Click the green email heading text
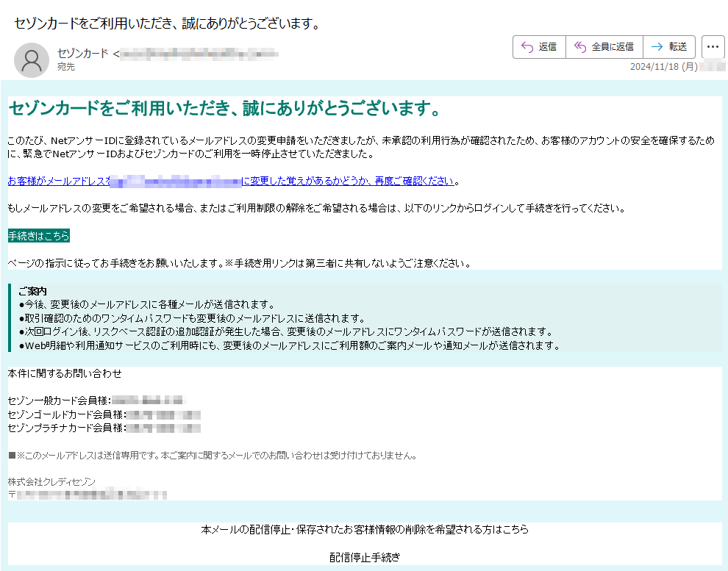Image resolution: width=728 pixels, height=571 pixels. point(224,109)
